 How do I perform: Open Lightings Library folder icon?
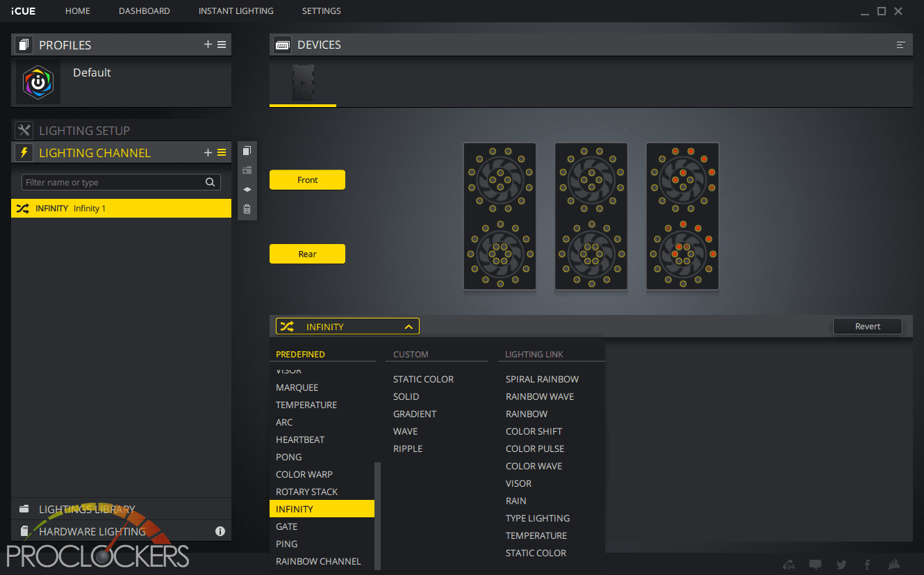pos(24,509)
